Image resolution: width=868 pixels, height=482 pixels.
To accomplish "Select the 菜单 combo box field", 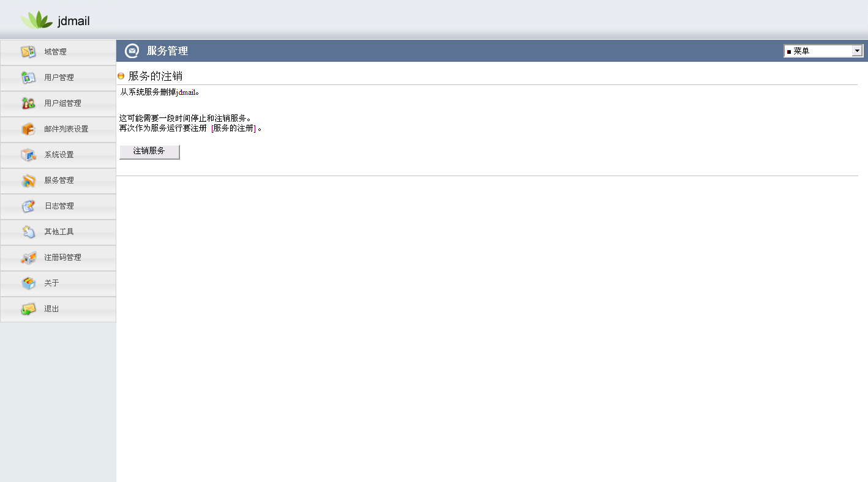I will coord(823,51).
